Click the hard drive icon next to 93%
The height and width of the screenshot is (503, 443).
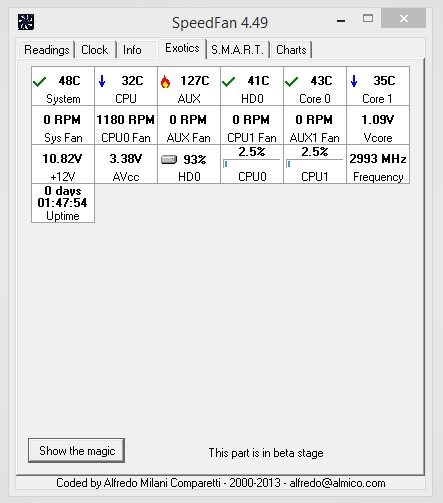click(169, 160)
